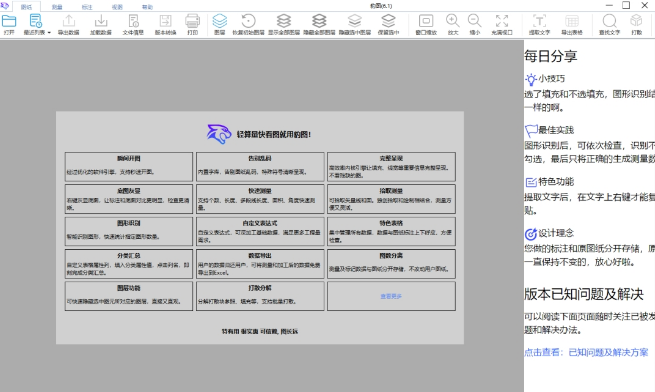This screenshot has width=655, height=392.
Task: Click the 最佳实践 flag icon
Action: click(x=531, y=130)
